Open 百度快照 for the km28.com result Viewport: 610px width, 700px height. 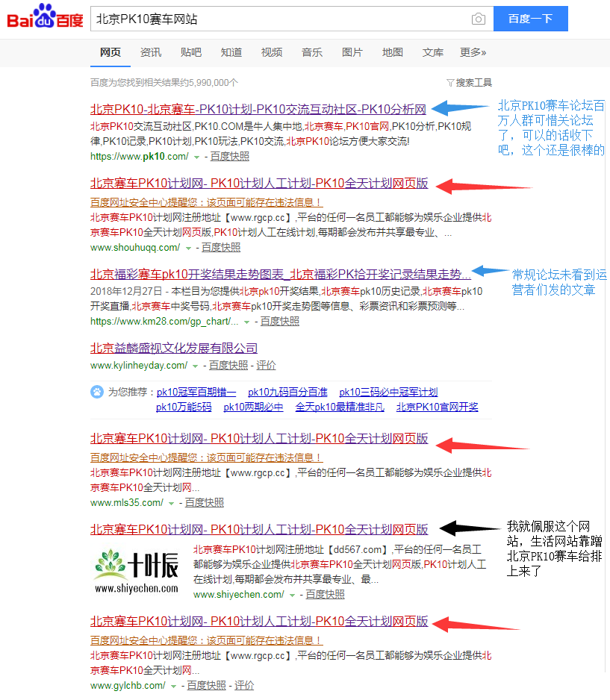(280, 322)
